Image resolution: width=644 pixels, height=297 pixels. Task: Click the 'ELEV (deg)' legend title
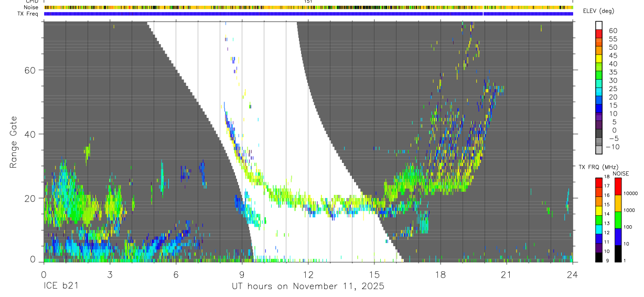598,11
